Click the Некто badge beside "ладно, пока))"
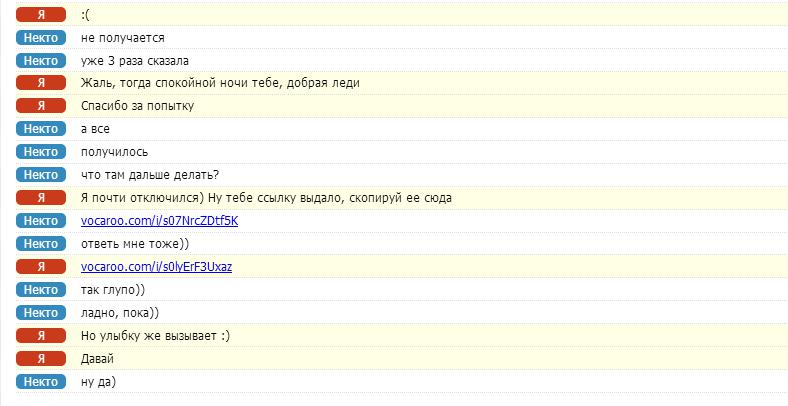This screenshot has width=788, height=406. pos(41,313)
